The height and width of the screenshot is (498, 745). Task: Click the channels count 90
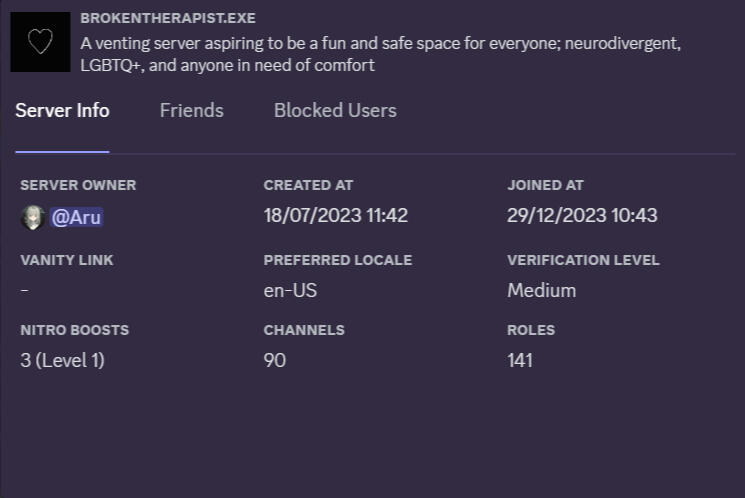[x=275, y=360]
